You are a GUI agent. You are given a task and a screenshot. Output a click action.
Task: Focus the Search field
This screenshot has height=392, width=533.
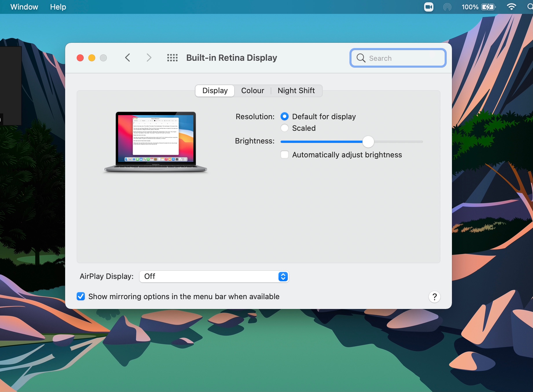click(398, 58)
